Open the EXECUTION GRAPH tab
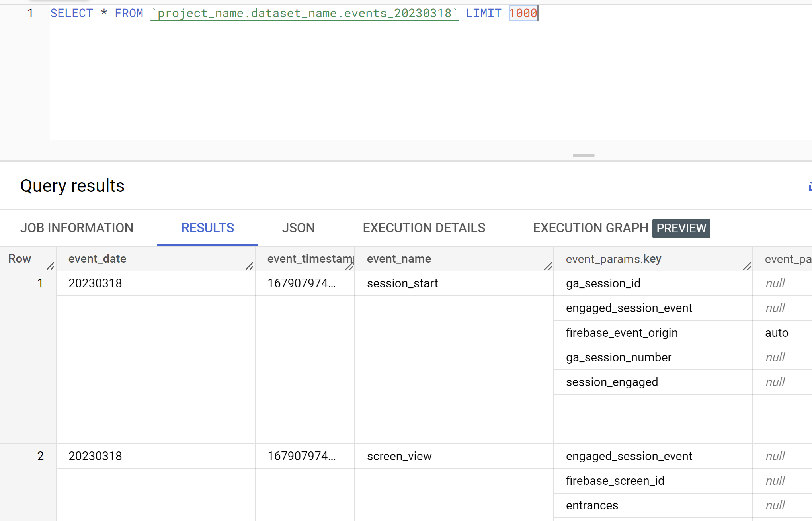 click(591, 228)
